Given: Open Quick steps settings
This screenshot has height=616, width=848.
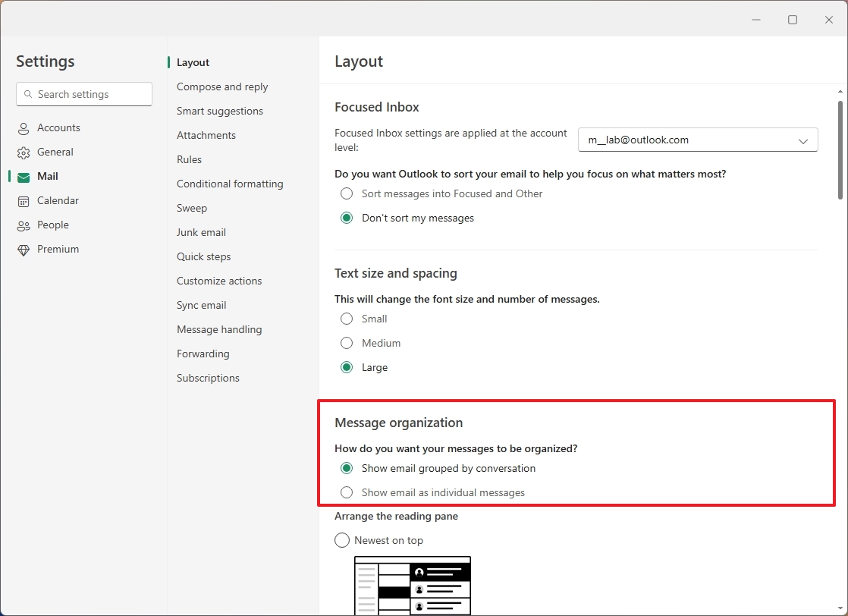Looking at the screenshot, I should [204, 257].
